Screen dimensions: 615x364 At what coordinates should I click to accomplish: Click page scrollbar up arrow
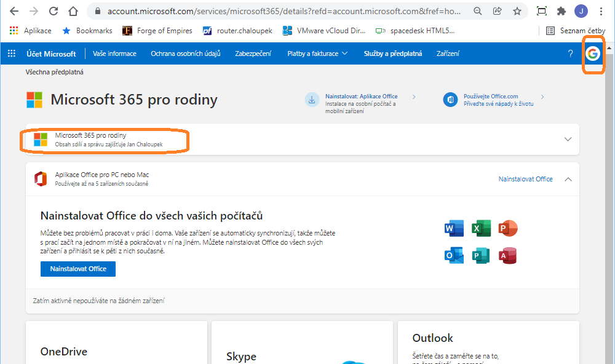pyautogui.click(x=609, y=48)
